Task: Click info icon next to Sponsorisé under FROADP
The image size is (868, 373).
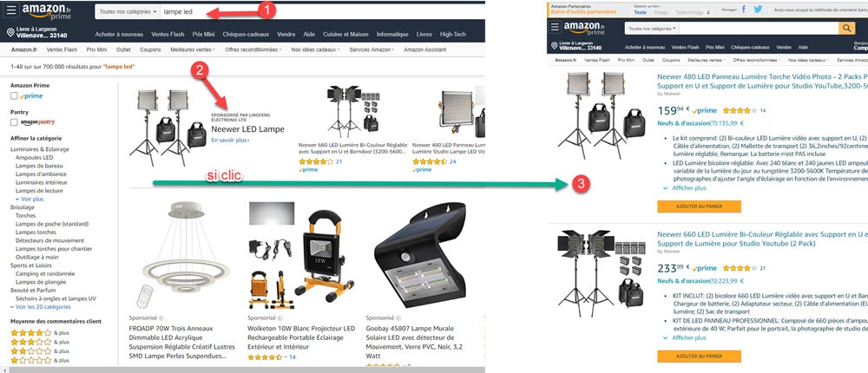Action: 161,318
